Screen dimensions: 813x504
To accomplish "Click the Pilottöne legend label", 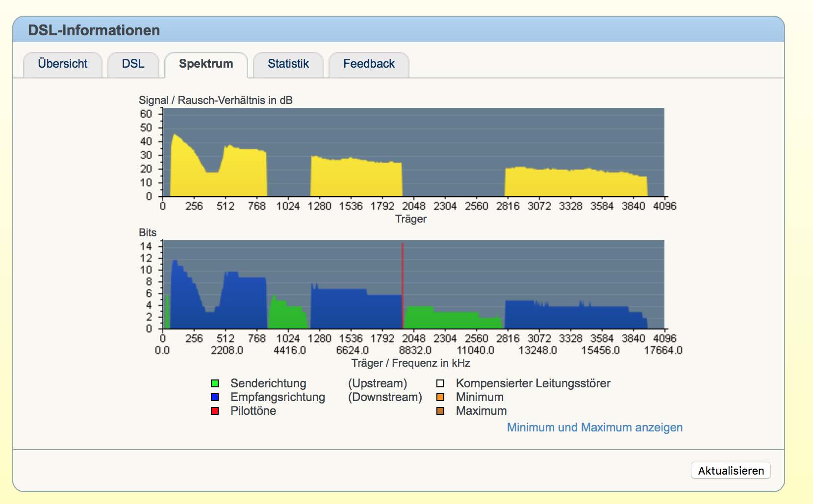I will (x=253, y=411).
